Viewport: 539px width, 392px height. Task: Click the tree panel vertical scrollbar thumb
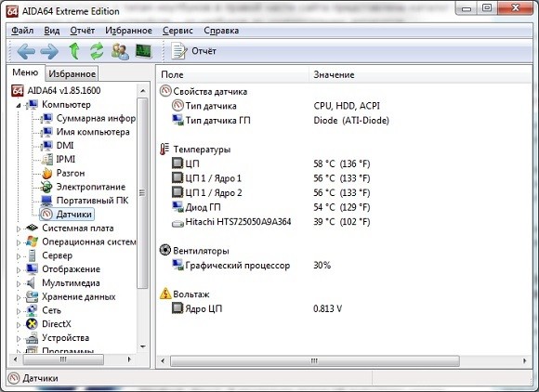tap(142, 193)
